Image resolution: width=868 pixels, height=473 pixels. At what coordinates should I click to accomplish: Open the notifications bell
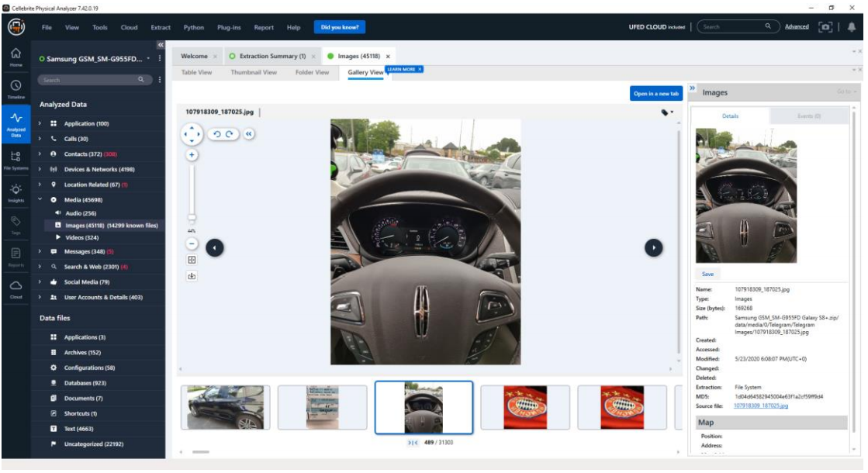pyautogui.click(x=852, y=26)
